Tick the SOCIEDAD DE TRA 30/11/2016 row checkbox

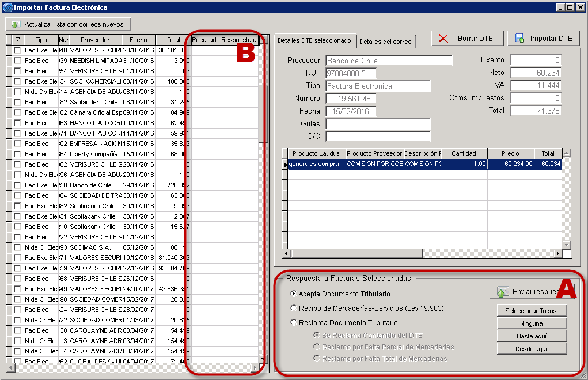pyautogui.click(x=17, y=195)
